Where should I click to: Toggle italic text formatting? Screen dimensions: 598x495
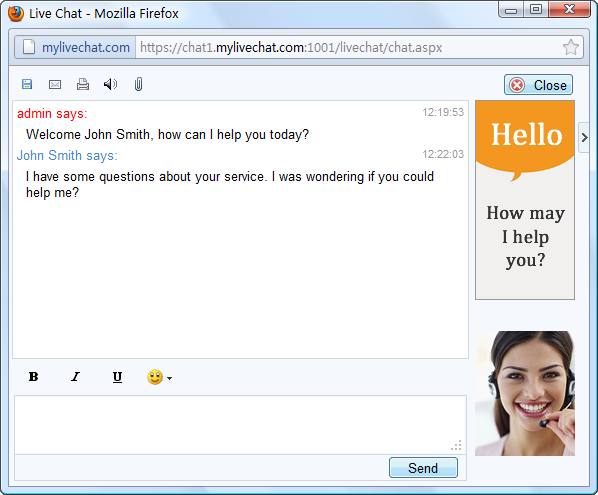76,377
